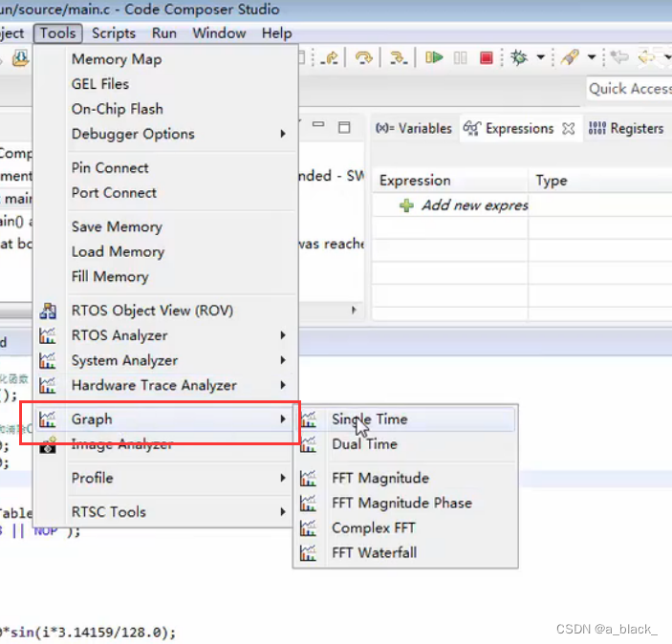672x644 pixels.
Task: Click the Dual Time graph icon
Action: point(308,444)
